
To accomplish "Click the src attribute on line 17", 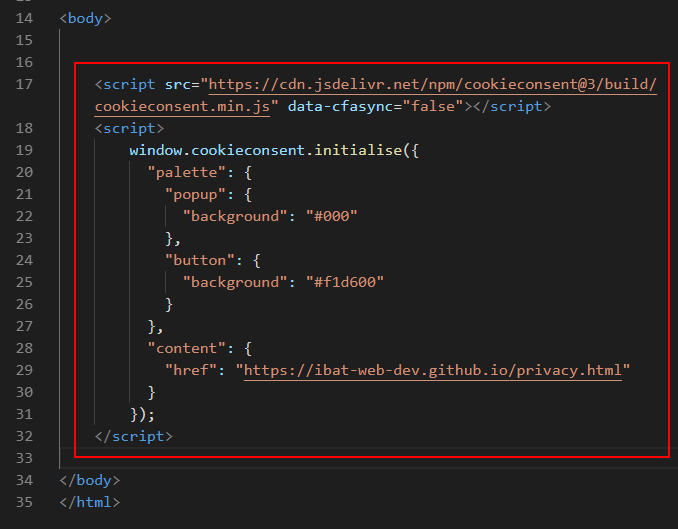I will coord(177,84).
